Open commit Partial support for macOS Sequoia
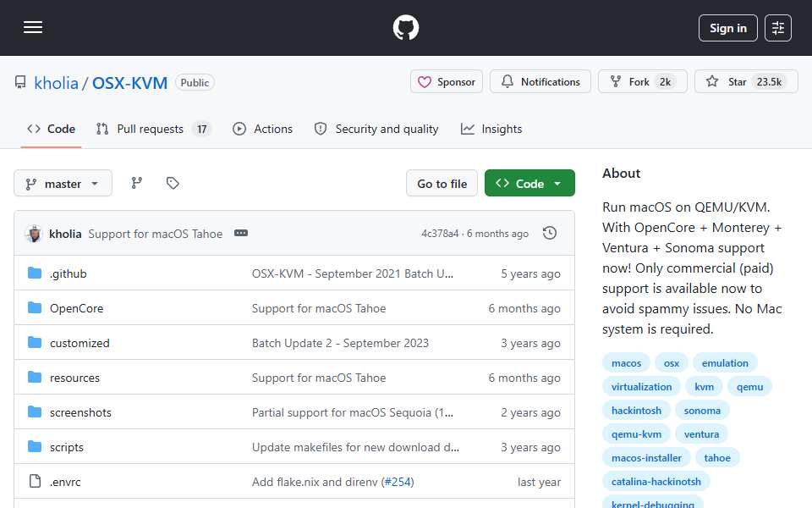This screenshot has height=508, width=812. coord(352,412)
